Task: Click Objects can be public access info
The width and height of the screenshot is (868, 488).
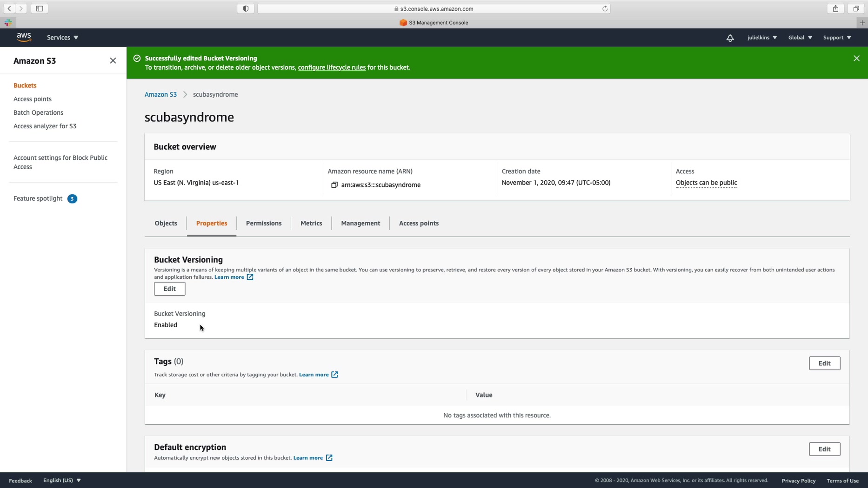Action: 706,183
